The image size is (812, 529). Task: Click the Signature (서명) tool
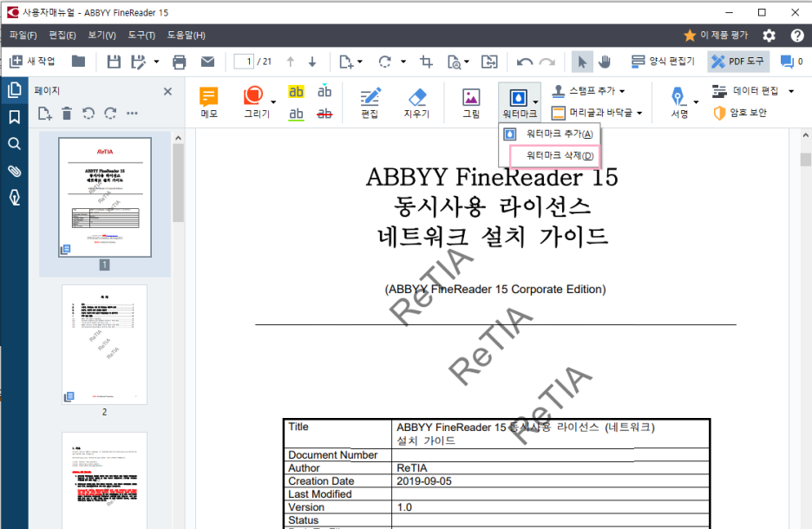click(x=679, y=102)
